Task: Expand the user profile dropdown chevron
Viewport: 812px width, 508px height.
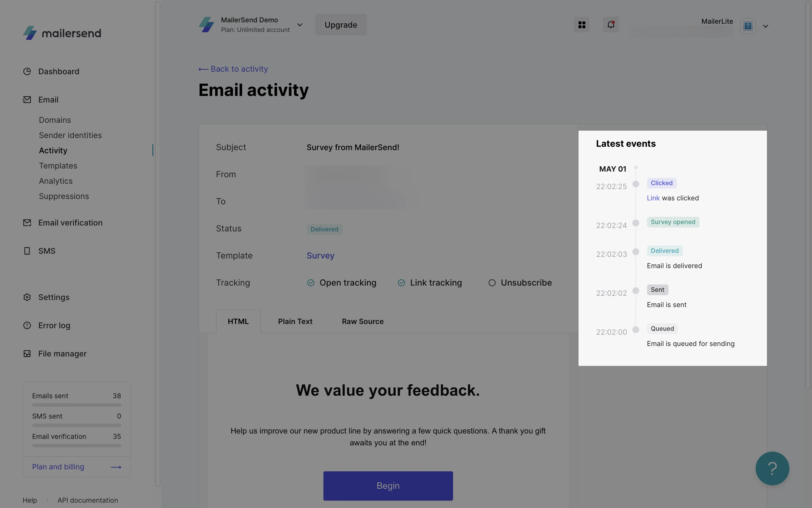Action: pyautogui.click(x=765, y=26)
